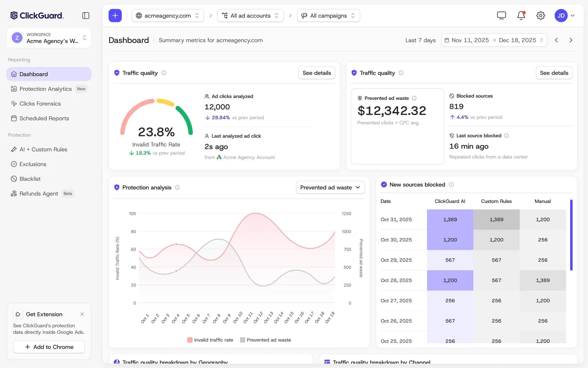The height and width of the screenshot is (368, 588).
Task: Open Refunds Agent in sidebar
Action: pyautogui.click(x=49, y=193)
